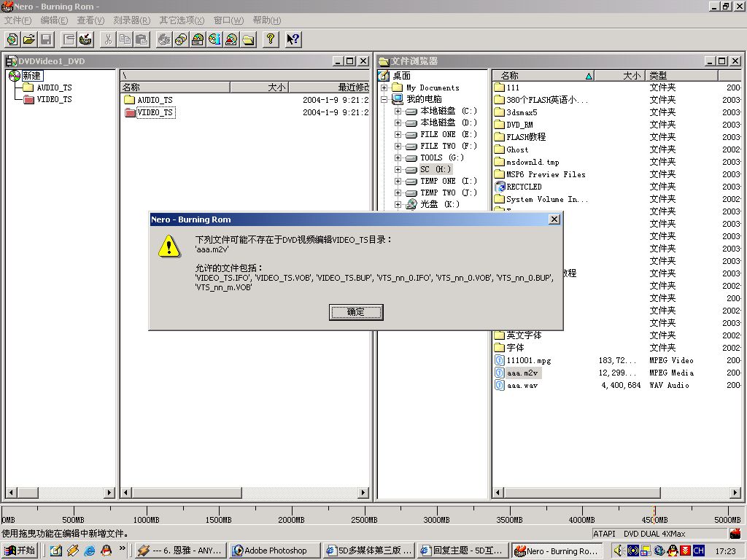Click the Paste clipboard icon
This screenshot has height=560, width=747.
[x=142, y=39]
